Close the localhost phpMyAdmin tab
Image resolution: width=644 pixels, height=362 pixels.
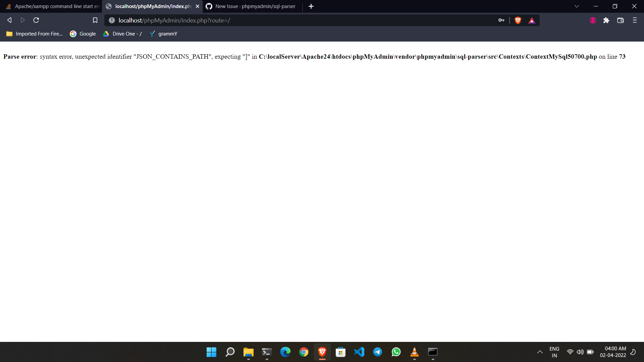[198, 6]
